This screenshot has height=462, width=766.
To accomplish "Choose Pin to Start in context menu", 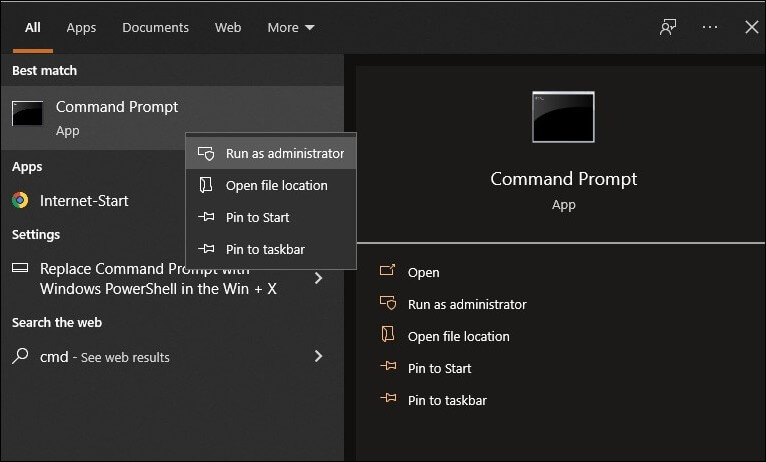I will click(x=271, y=217).
